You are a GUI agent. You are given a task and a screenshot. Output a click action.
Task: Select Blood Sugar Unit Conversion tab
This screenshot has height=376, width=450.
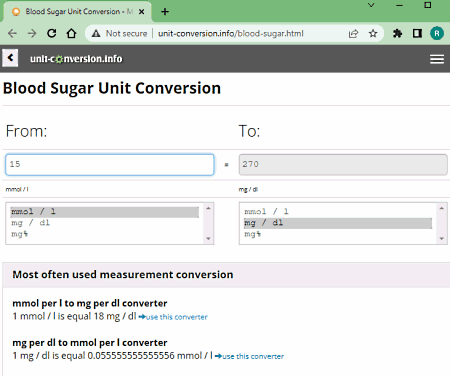78,12
